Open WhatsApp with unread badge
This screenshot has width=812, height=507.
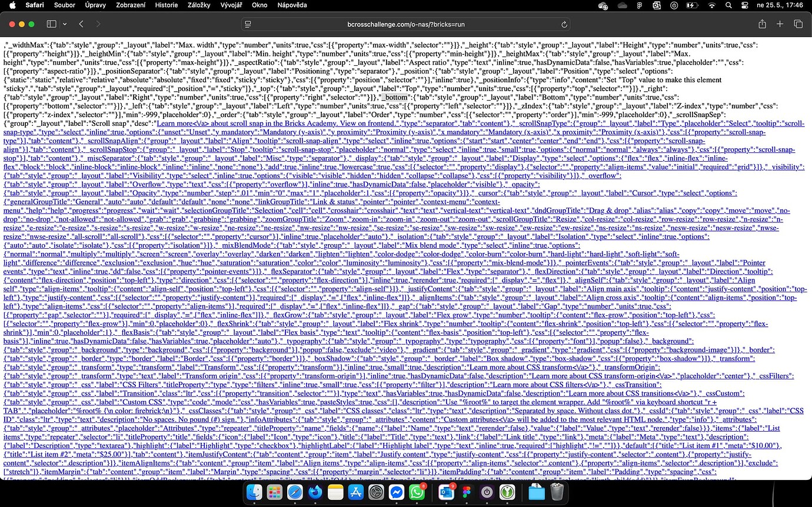(x=417, y=492)
